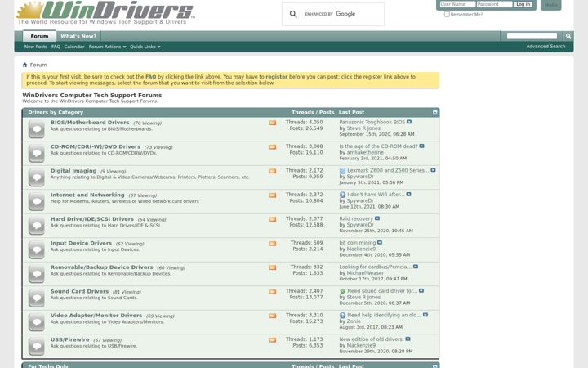Click the forum search magnifier button

tap(568, 36)
